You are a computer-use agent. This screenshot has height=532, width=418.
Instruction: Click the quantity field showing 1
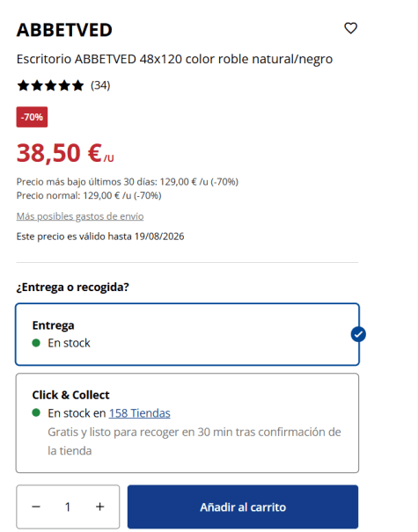(68, 506)
